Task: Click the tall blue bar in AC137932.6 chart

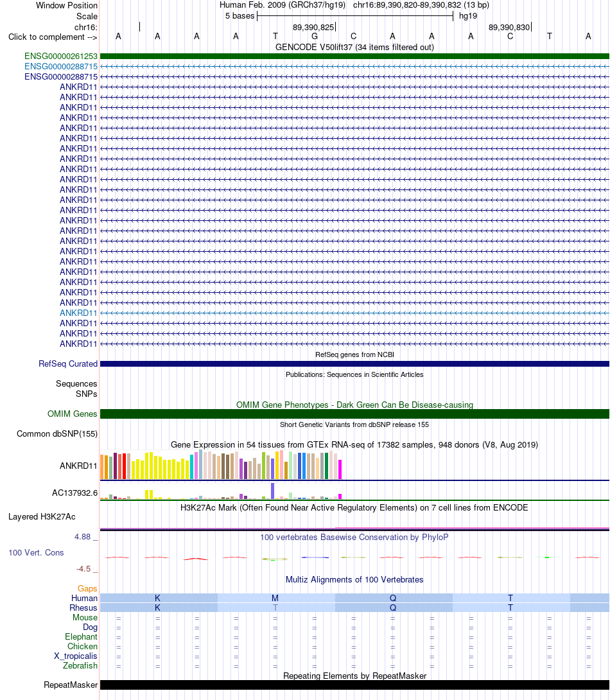Action: point(273,491)
